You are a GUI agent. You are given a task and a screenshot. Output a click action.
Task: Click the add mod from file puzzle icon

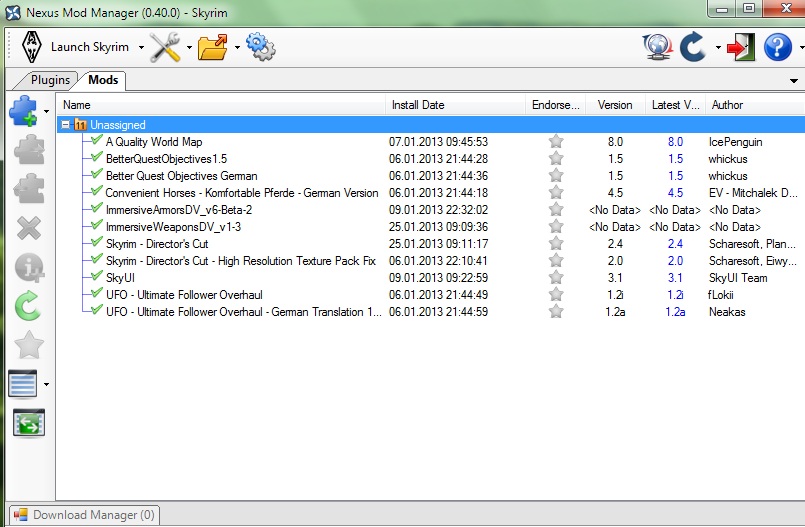24,110
